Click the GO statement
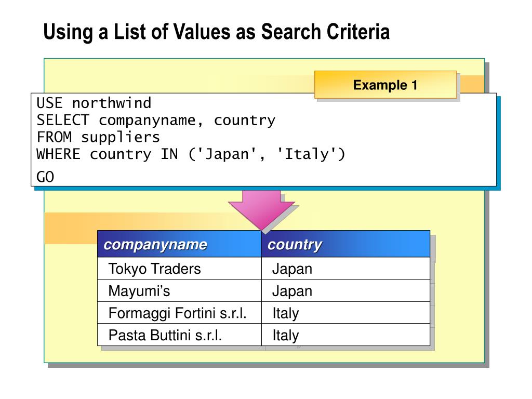This screenshot has height=399, width=532. click(x=45, y=177)
